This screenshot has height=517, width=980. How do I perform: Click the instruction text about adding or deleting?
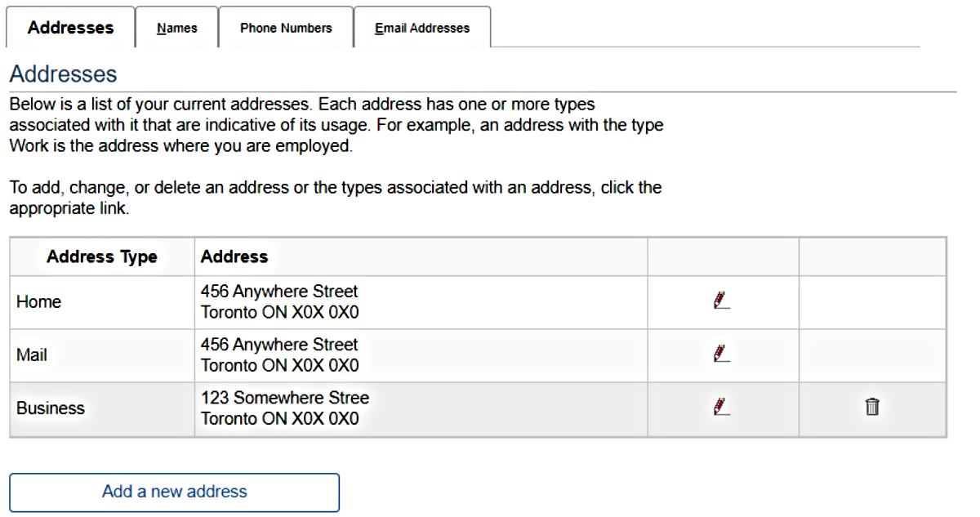tap(335, 198)
